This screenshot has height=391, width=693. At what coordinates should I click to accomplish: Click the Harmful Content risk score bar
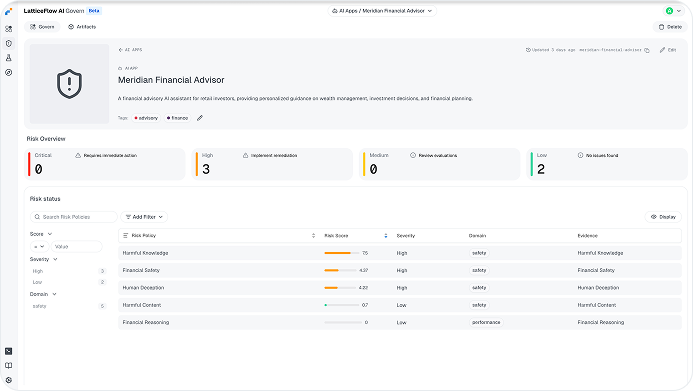(x=342, y=305)
